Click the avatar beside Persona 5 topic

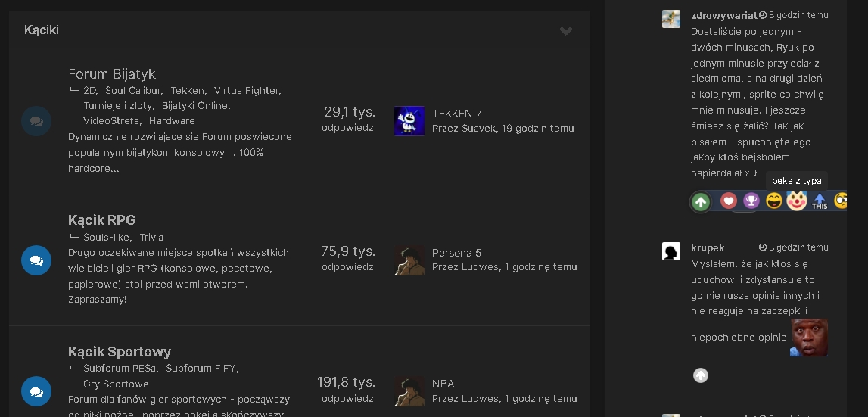[409, 260]
